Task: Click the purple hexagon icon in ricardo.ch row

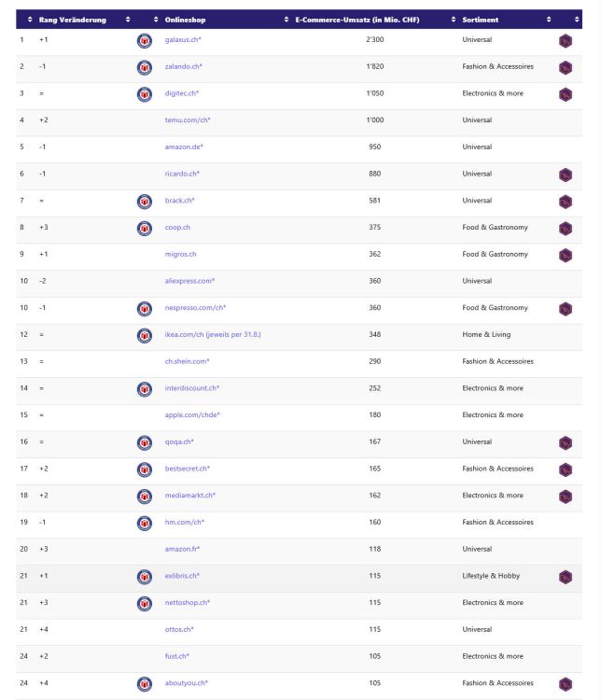Action: click(x=566, y=175)
